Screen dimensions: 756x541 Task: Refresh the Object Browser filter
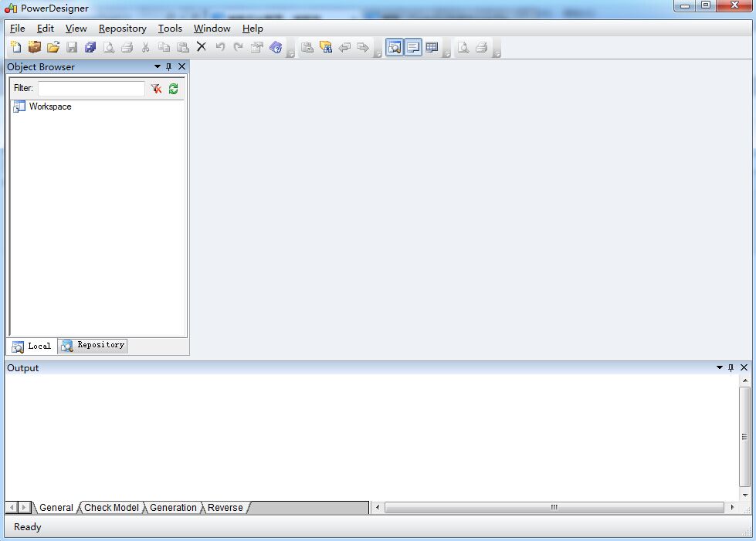click(174, 89)
